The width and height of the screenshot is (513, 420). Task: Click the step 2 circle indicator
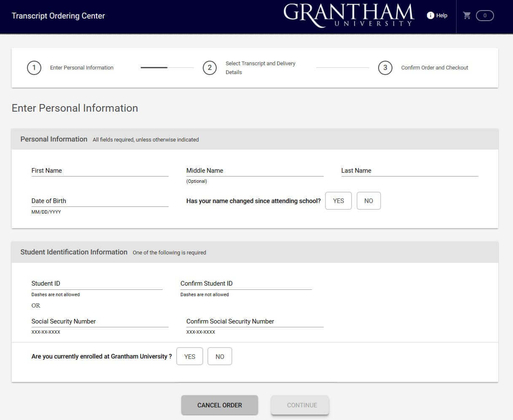click(x=209, y=67)
